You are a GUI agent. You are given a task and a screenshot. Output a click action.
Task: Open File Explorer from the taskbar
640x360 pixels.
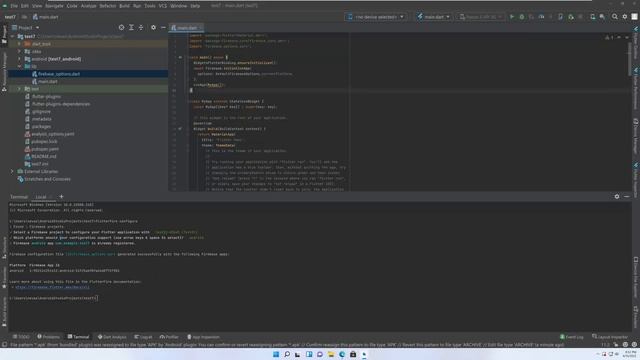click(331, 354)
